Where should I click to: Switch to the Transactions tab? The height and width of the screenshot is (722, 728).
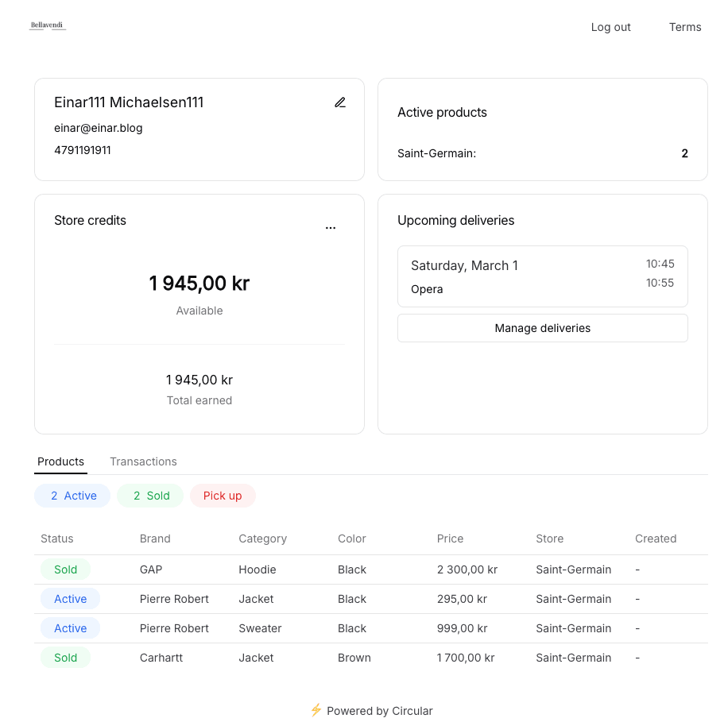143,461
